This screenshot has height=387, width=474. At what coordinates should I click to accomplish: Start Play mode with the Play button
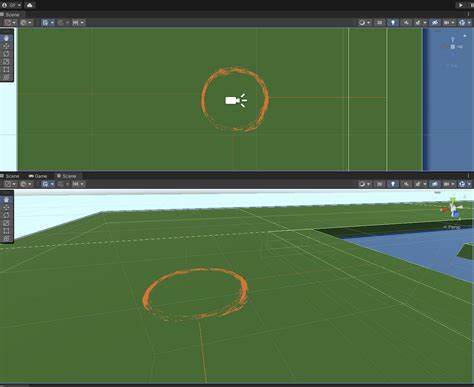pyautogui.click(x=460, y=5)
